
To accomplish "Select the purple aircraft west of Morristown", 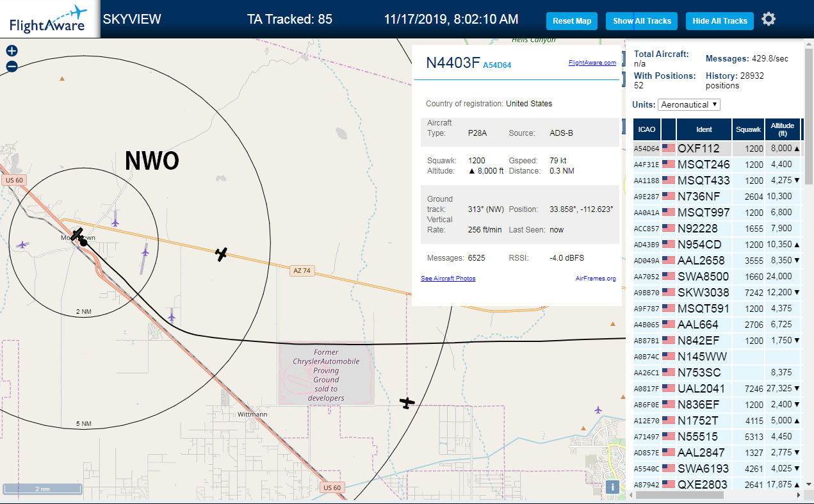I will click(23, 244).
